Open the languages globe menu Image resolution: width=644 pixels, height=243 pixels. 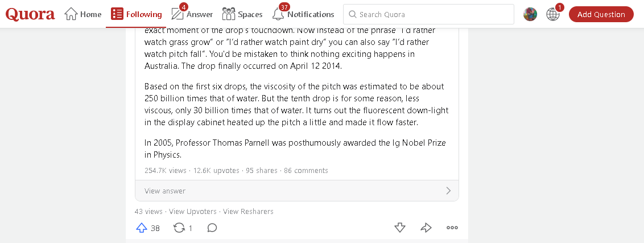(553, 14)
